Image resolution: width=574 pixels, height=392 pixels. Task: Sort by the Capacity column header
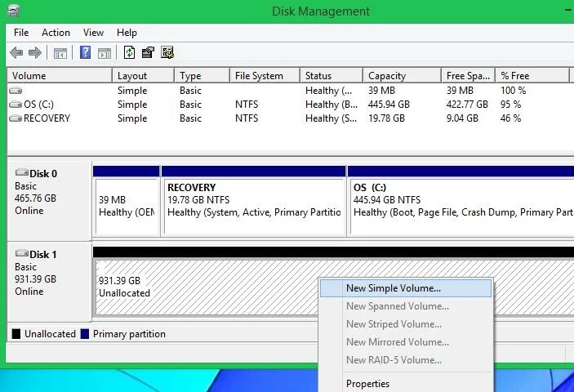402,76
